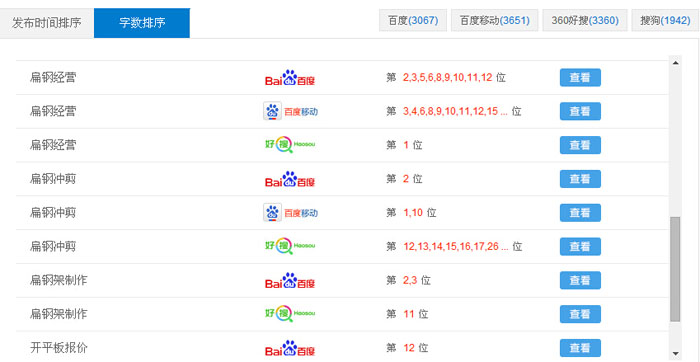
Task: Click the 百度移动 logo in 扁钢冲剪 row
Action: point(291,213)
